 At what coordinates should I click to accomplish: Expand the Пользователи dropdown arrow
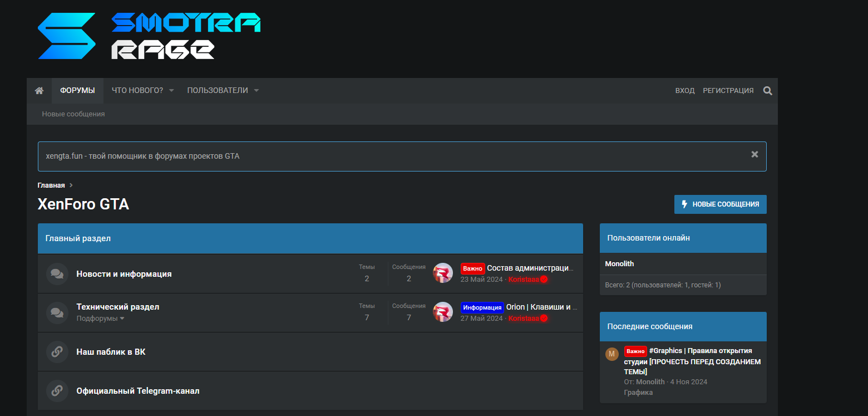click(x=257, y=91)
